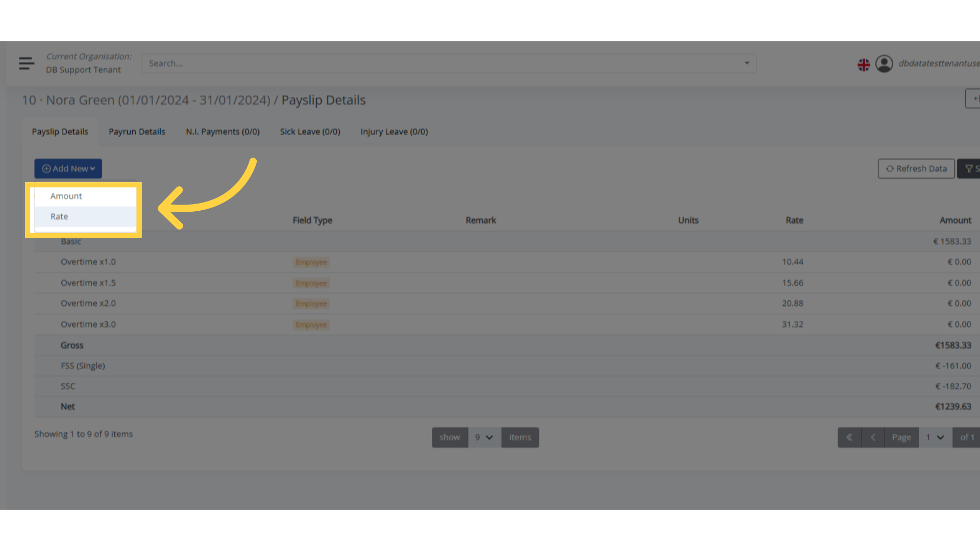Open the N.I. Payments (0/0) tab

coord(223,131)
